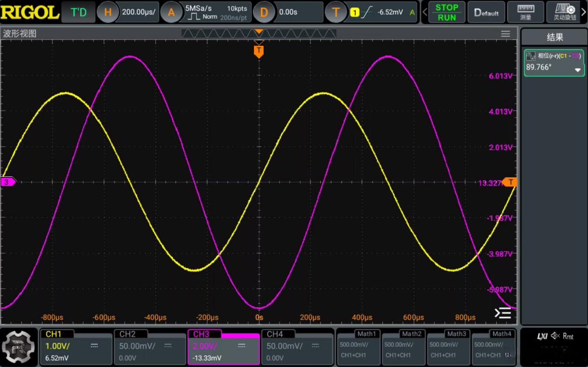Expand the phase measurement dropdown arrow
The width and height of the screenshot is (588, 367).
[x=577, y=70]
